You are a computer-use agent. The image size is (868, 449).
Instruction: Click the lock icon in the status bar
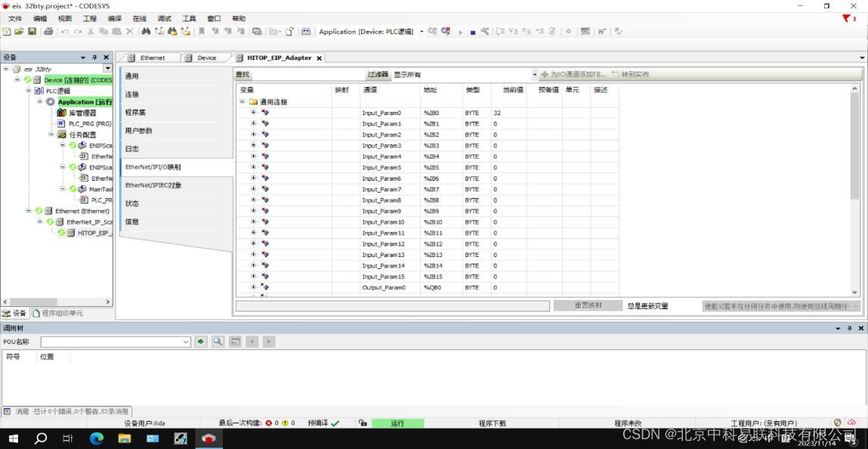(x=363, y=423)
